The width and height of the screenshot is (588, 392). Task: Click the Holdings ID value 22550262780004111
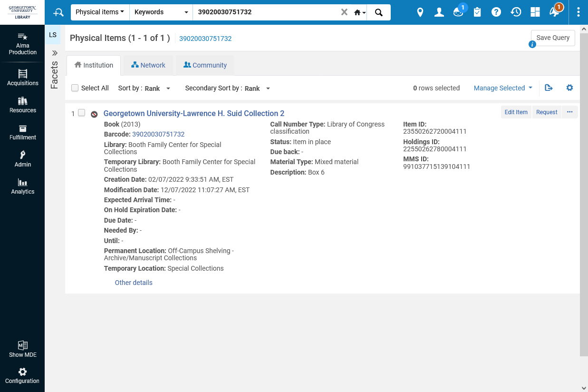pos(435,149)
